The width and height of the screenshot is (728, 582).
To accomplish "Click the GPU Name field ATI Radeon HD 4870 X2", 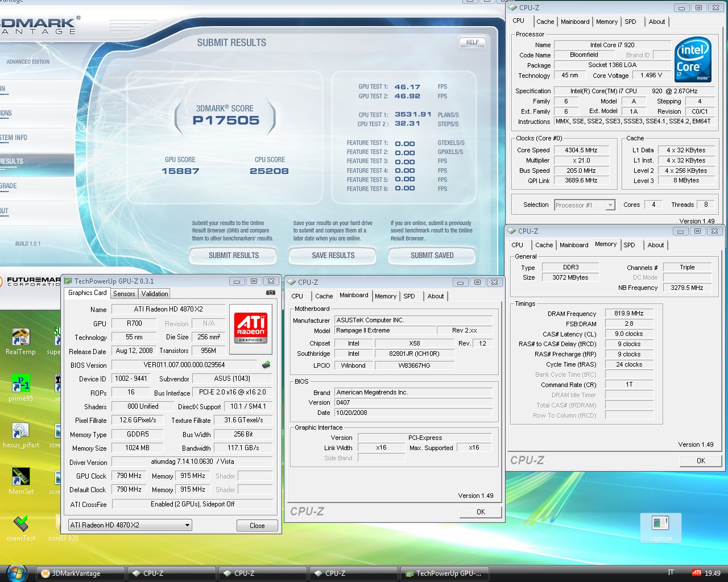I will point(168,310).
